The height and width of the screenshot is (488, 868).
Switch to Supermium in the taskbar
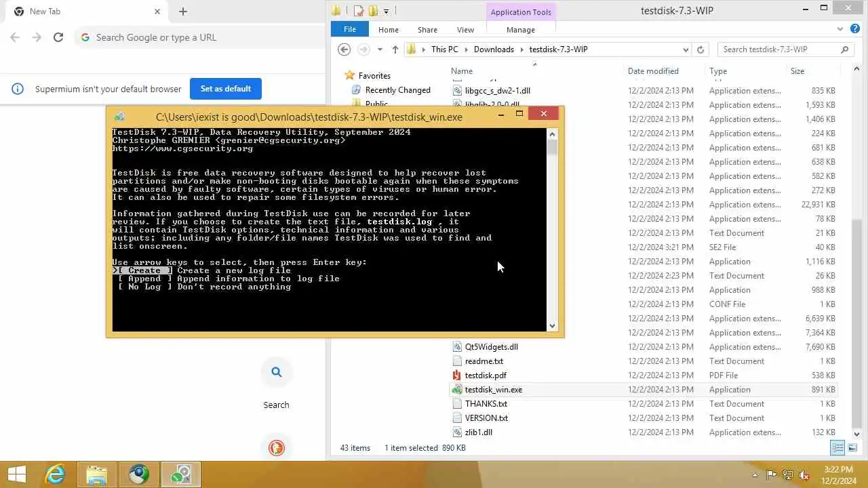click(x=139, y=474)
